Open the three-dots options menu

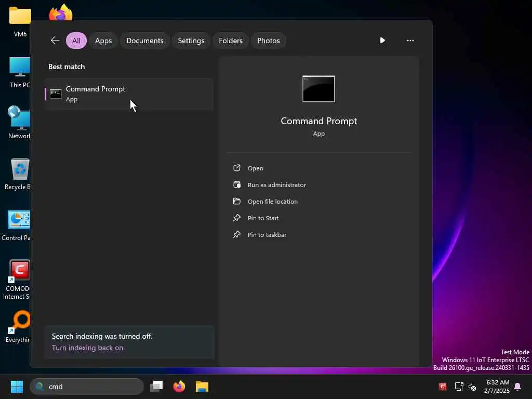(x=410, y=41)
